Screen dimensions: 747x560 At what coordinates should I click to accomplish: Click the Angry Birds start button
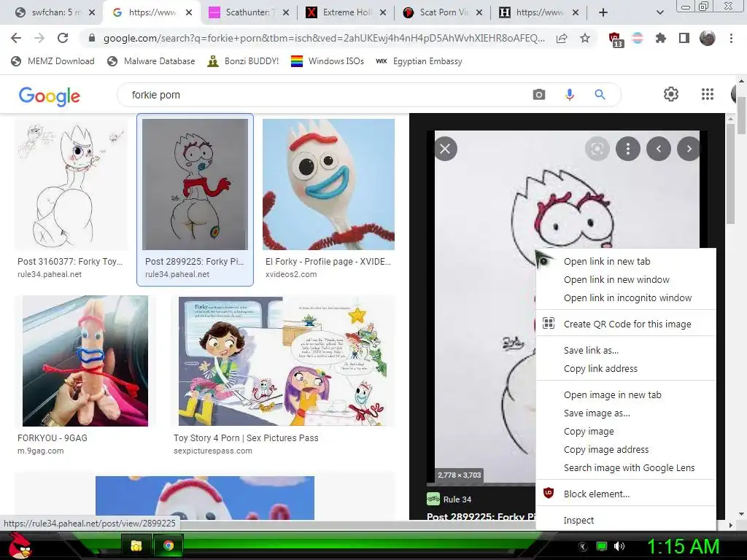[x=20, y=545]
